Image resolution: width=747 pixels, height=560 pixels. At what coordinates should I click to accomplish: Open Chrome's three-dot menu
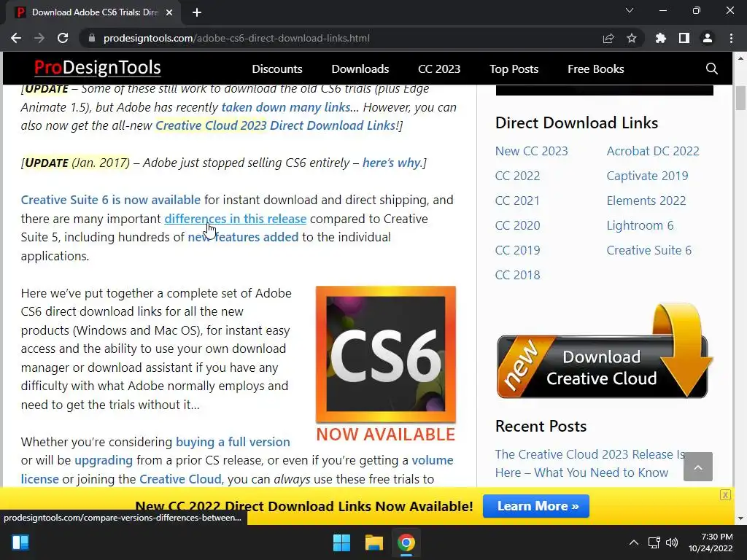click(x=731, y=38)
